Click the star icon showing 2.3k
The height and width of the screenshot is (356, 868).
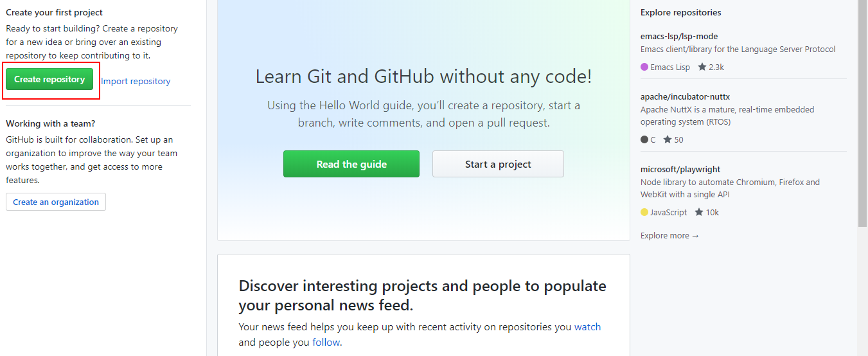pyautogui.click(x=702, y=67)
